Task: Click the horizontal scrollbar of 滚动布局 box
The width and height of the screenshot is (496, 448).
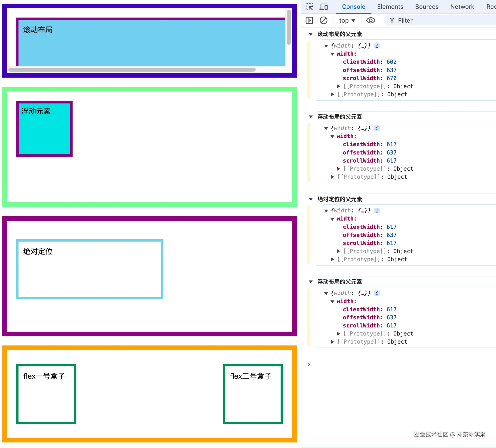Action: pos(132,70)
